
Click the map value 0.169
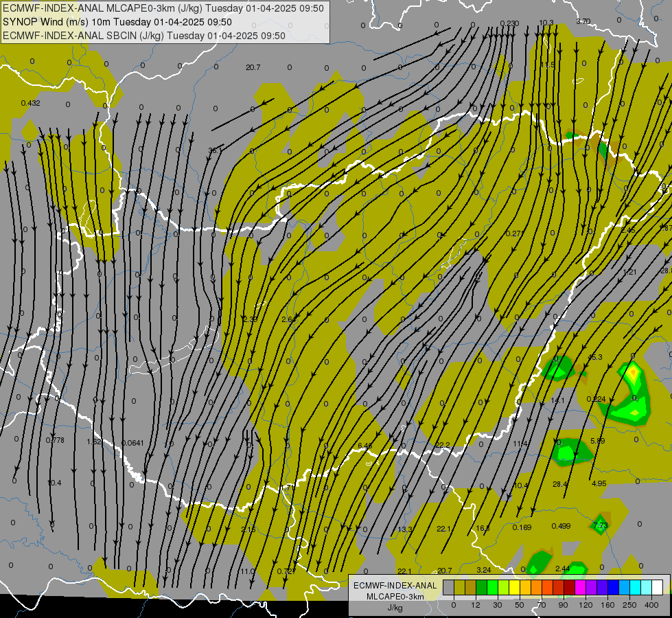click(522, 527)
